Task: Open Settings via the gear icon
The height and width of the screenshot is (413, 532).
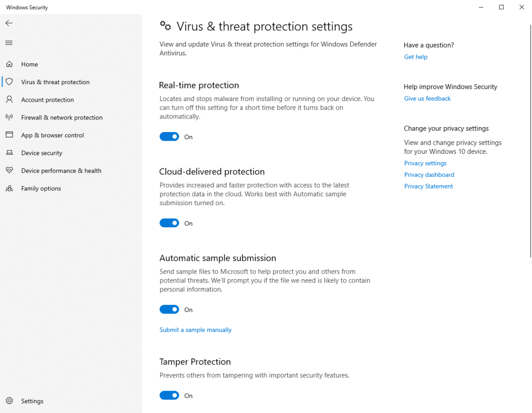Action: click(x=9, y=401)
